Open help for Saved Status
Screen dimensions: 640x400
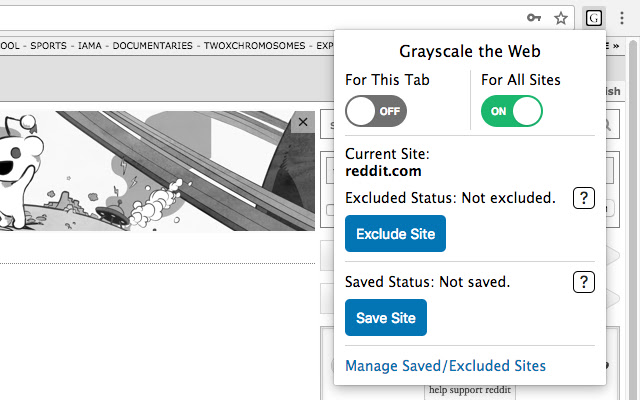click(x=584, y=282)
